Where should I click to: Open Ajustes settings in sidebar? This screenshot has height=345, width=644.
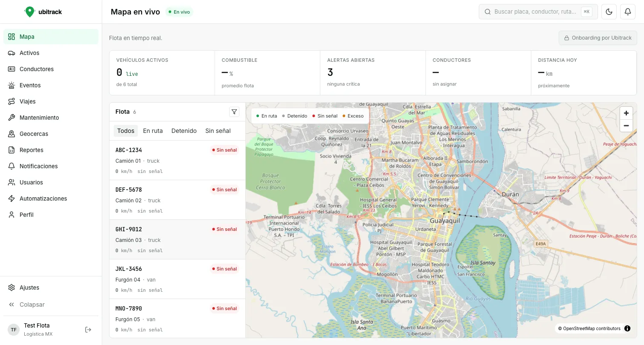[51, 287]
